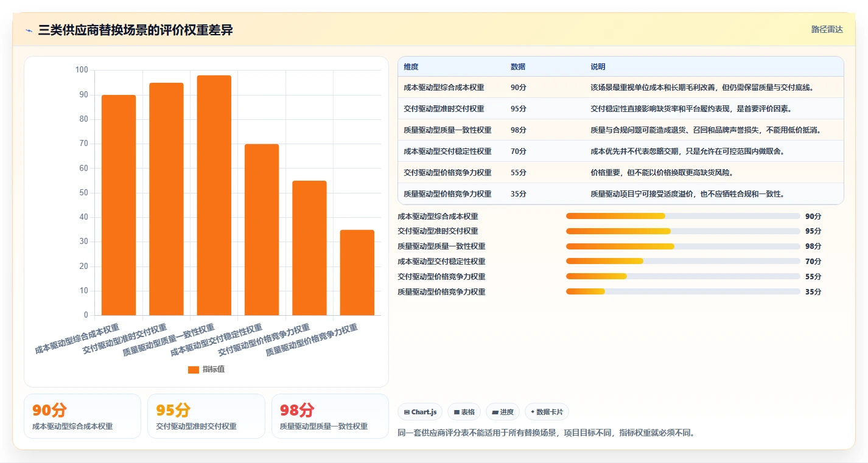Click the orange 指标值 legend swatch
868x463 pixels.
coord(194,369)
